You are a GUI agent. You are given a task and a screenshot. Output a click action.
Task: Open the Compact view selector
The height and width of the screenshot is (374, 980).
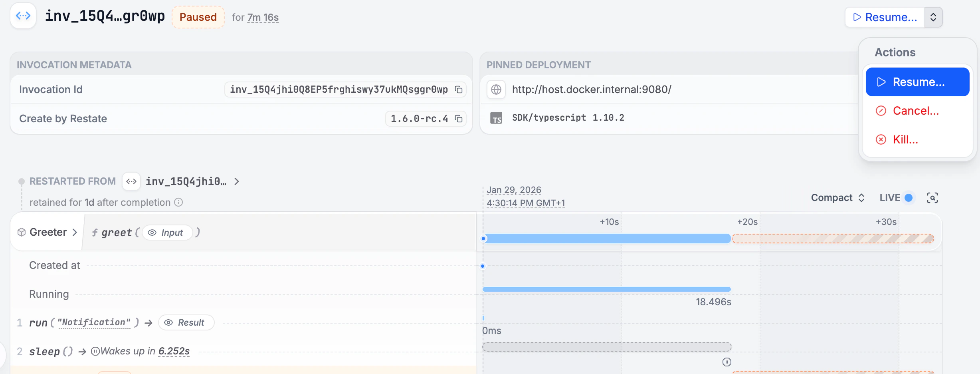click(837, 197)
